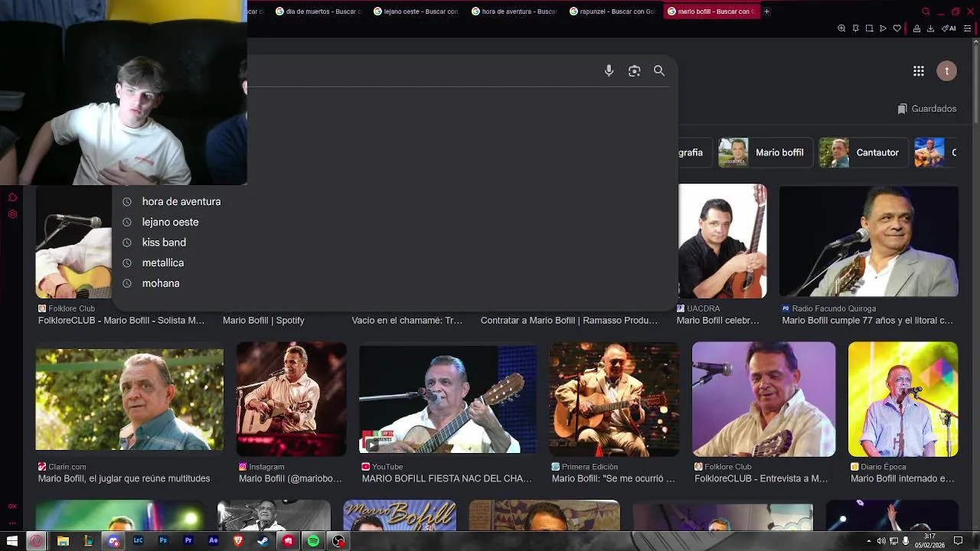Open the Diario Época image thumbnail
980x551 pixels.
pyautogui.click(x=903, y=399)
